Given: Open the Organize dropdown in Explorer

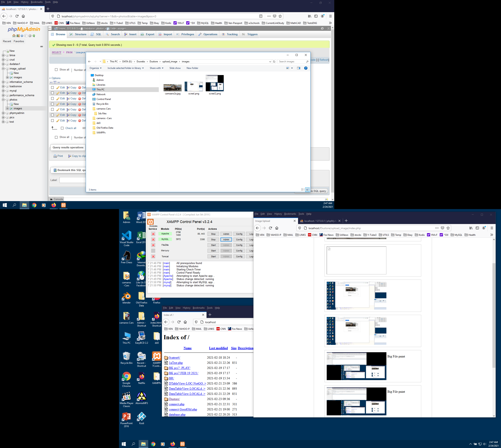Looking at the screenshot, I should 96,68.
